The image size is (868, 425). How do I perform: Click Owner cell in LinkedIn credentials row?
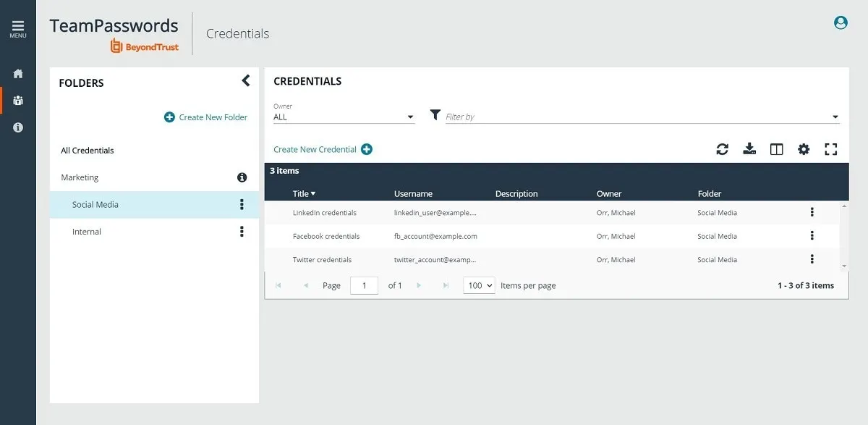tap(616, 213)
